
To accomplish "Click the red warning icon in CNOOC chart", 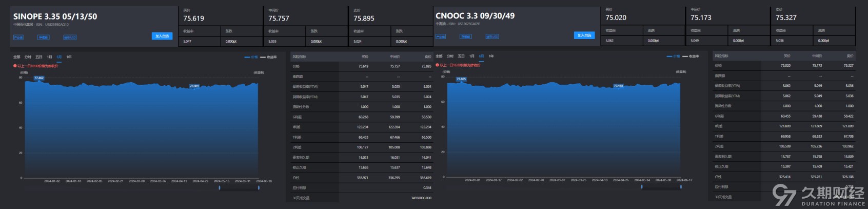I will pyautogui.click(x=437, y=65).
